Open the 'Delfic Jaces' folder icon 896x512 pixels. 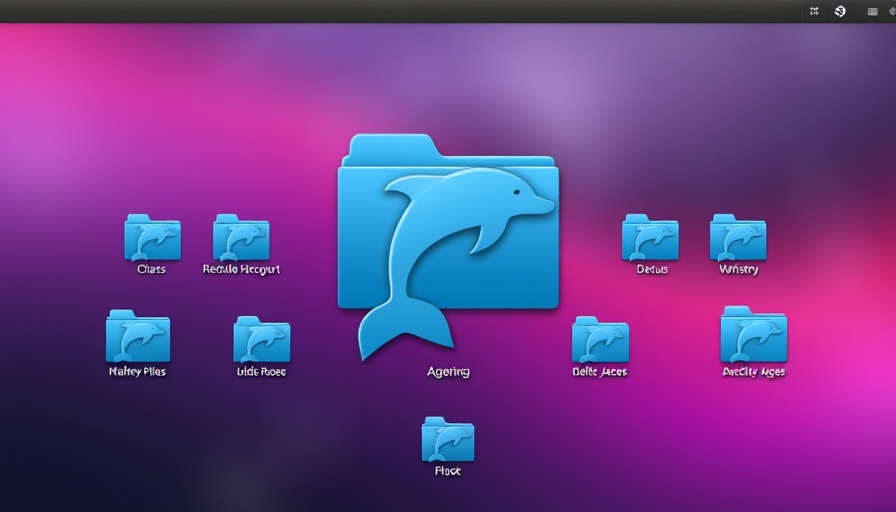(601, 339)
